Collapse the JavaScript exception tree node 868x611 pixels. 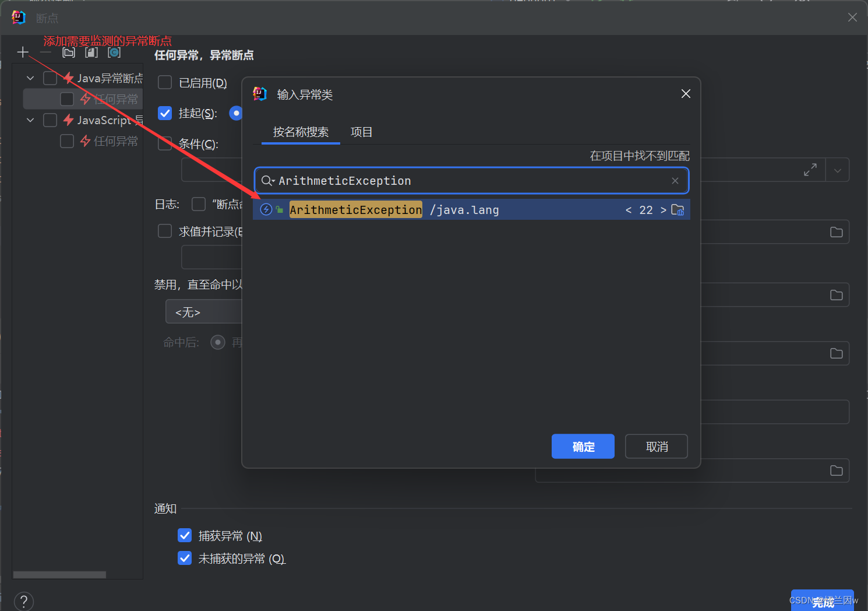tap(30, 120)
